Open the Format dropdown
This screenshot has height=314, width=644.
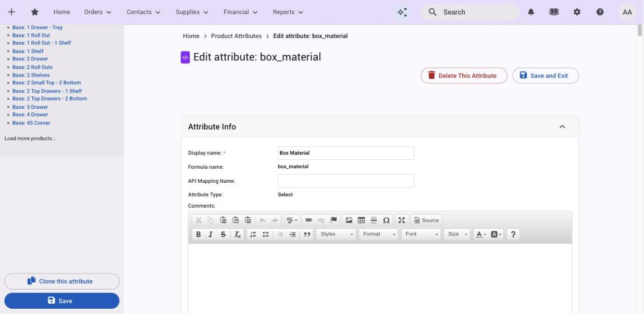tap(379, 234)
